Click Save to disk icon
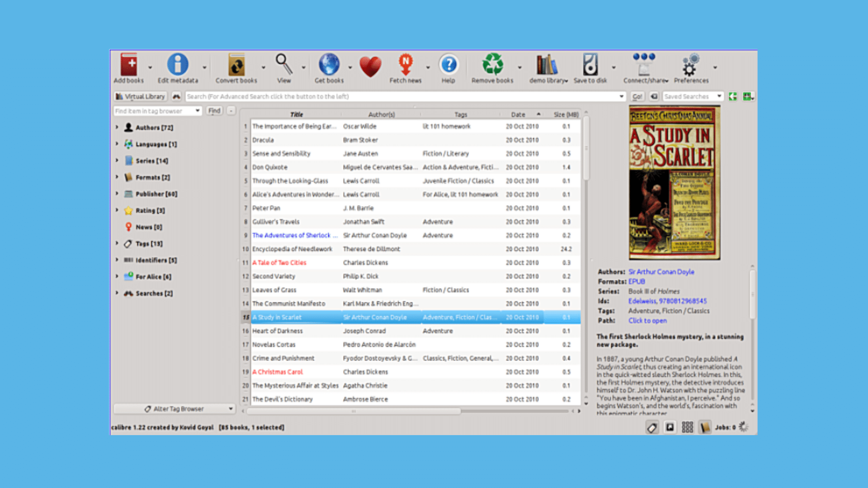868x488 pixels. (x=590, y=65)
